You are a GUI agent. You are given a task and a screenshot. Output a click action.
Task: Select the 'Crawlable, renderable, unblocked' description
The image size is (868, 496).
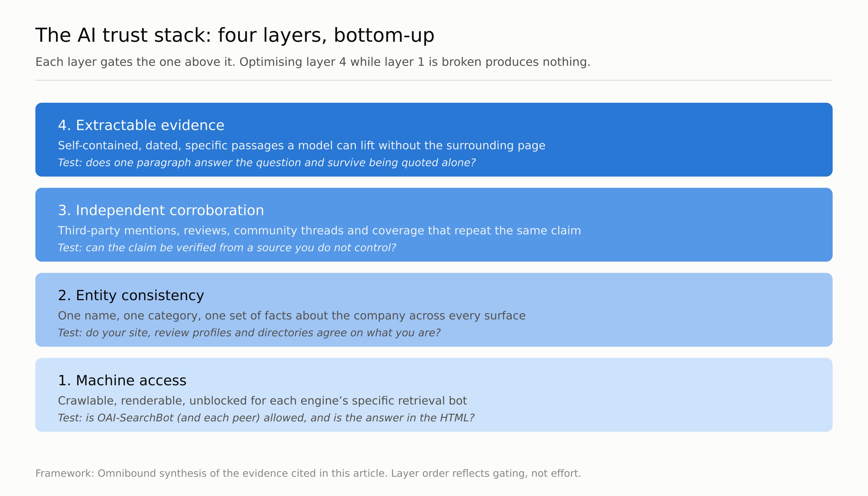tap(262, 401)
